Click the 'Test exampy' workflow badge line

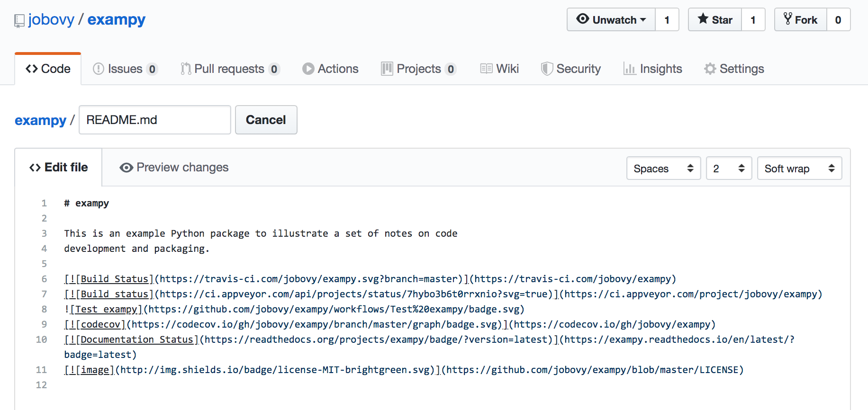[x=294, y=309]
